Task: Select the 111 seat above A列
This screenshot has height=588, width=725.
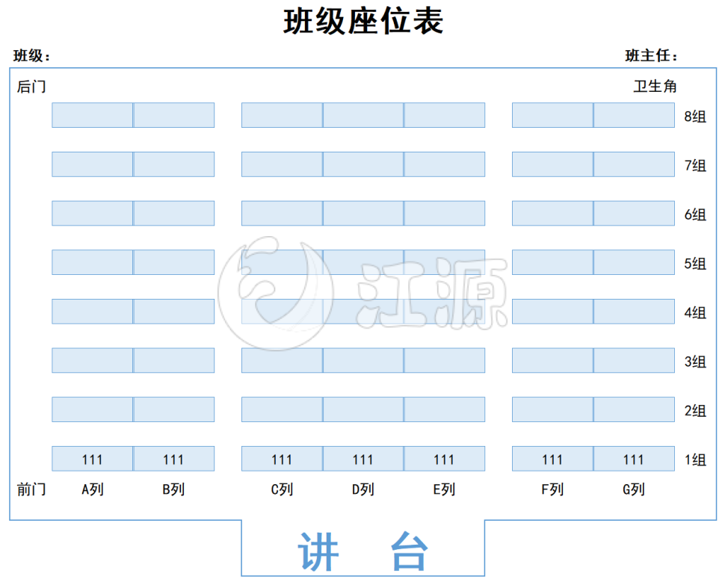Action: [x=93, y=459]
